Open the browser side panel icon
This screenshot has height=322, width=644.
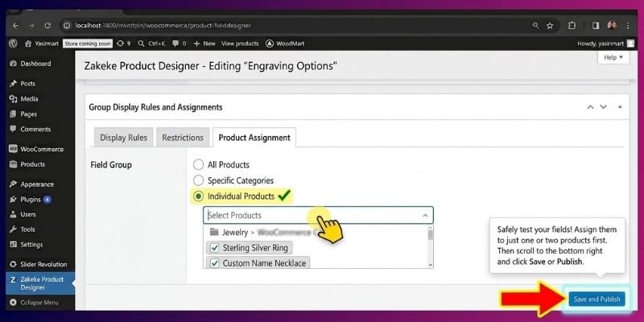(596, 26)
